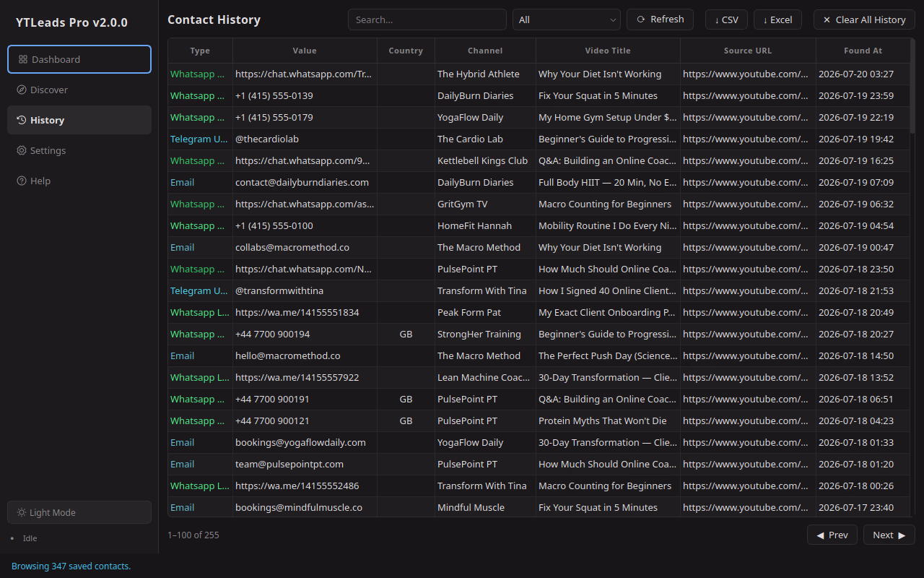Sort by the Type column header

tap(200, 51)
